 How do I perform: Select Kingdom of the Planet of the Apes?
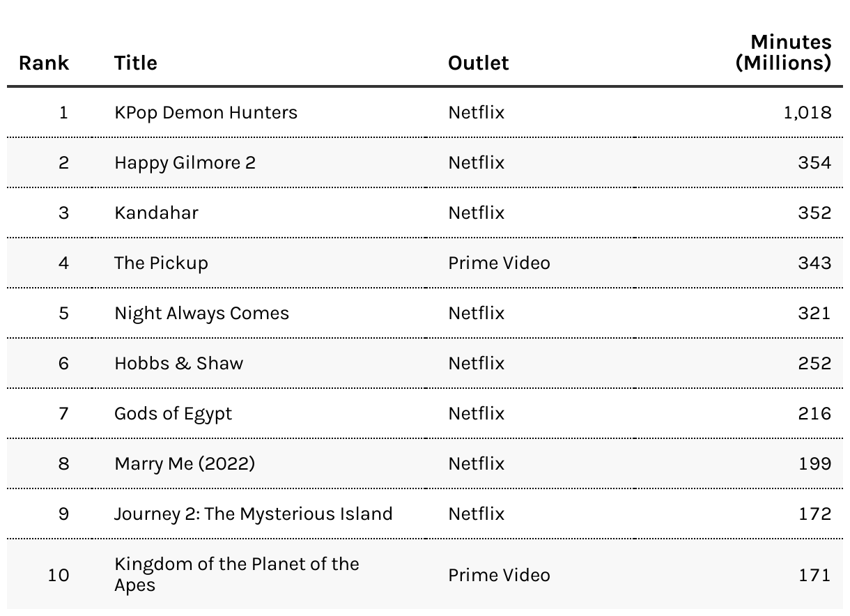tap(237, 574)
